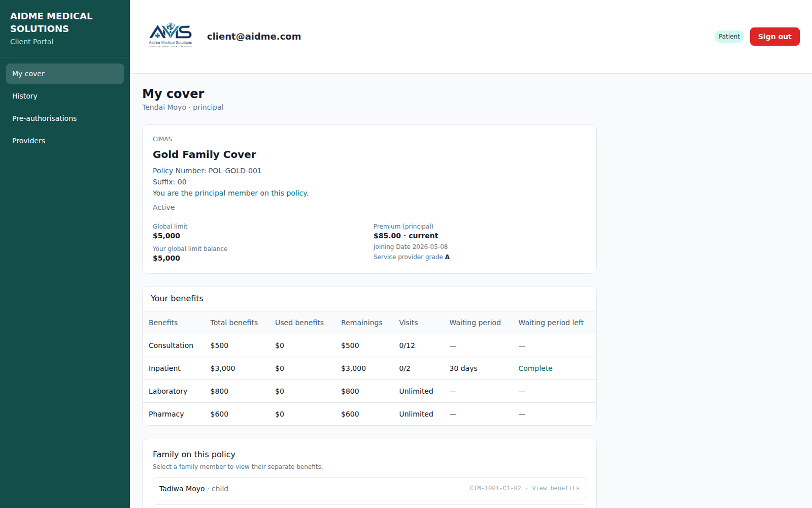Click the global limit balance $5,000 value

166,258
